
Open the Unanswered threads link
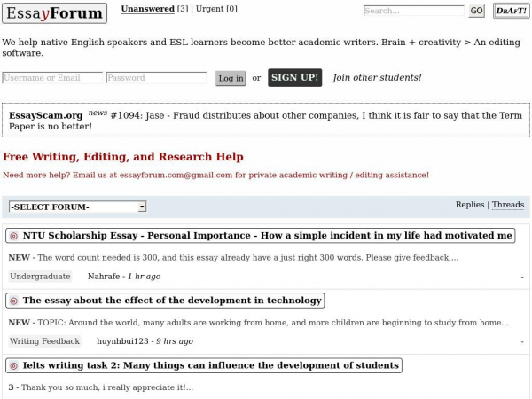tap(147, 9)
